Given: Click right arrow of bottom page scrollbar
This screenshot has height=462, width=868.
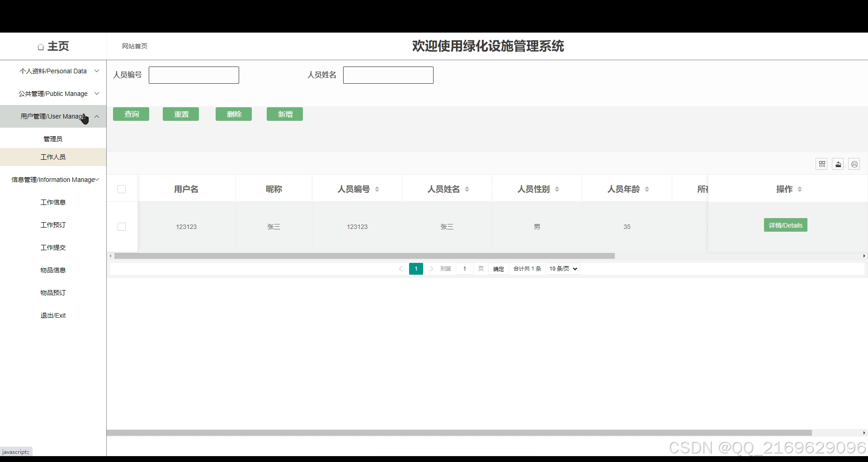Looking at the screenshot, I should click(x=864, y=433).
